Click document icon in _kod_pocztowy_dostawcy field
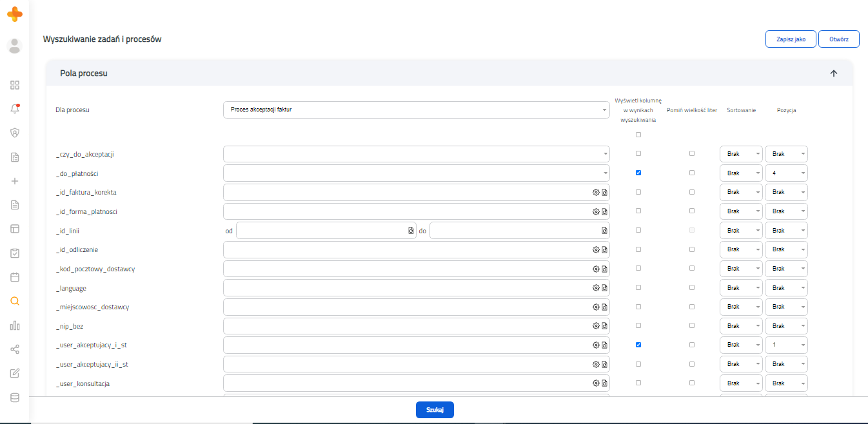Screen dimensions: 868x424 (x=605, y=269)
